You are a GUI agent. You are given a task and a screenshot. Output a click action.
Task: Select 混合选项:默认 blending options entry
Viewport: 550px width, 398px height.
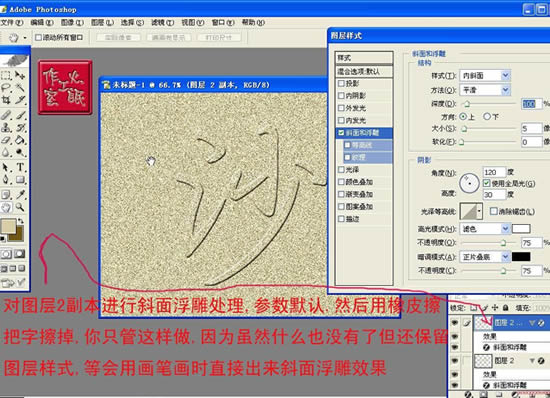[364, 72]
